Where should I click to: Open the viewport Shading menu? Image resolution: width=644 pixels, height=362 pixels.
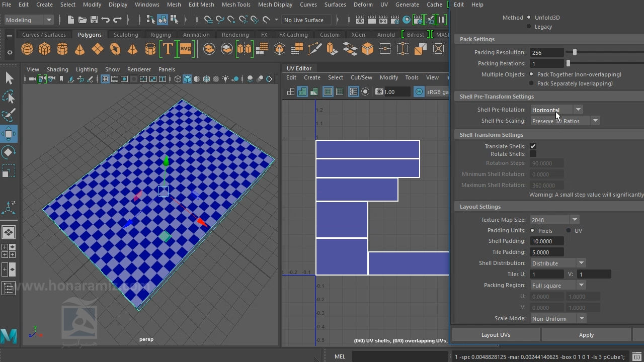click(x=57, y=69)
